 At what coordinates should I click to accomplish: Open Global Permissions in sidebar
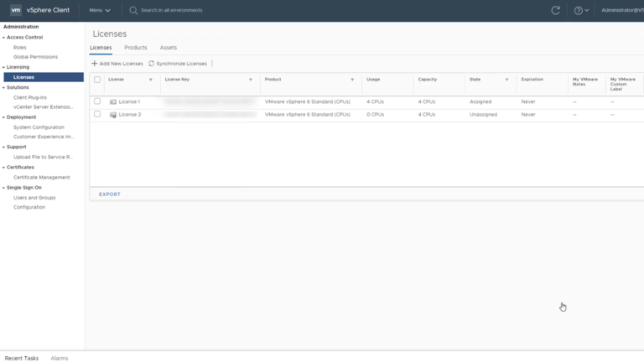pyautogui.click(x=35, y=57)
